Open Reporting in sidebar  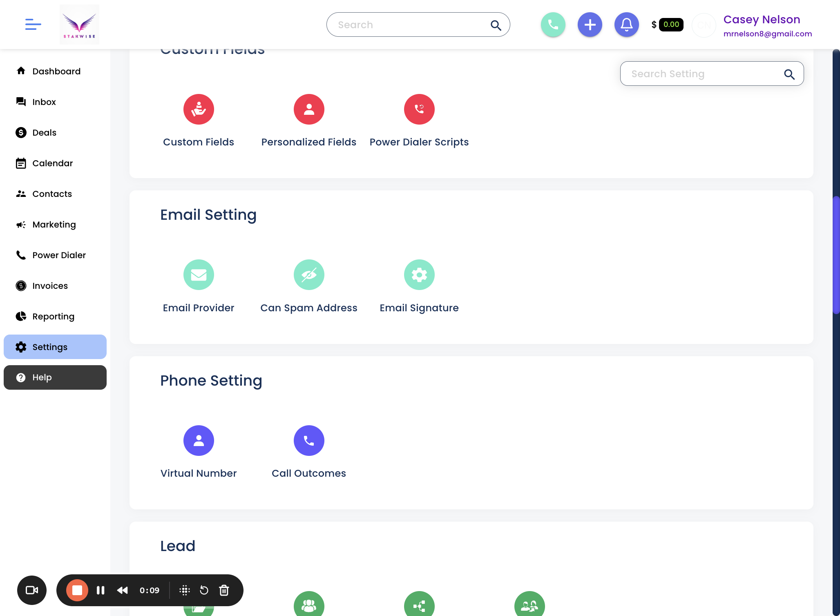click(55, 316)
